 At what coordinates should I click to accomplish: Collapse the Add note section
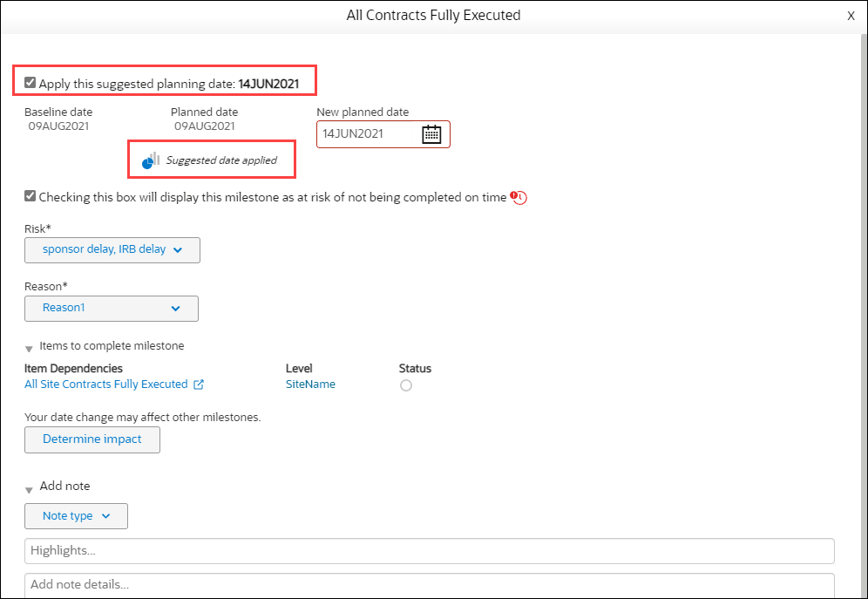[29, 487]
